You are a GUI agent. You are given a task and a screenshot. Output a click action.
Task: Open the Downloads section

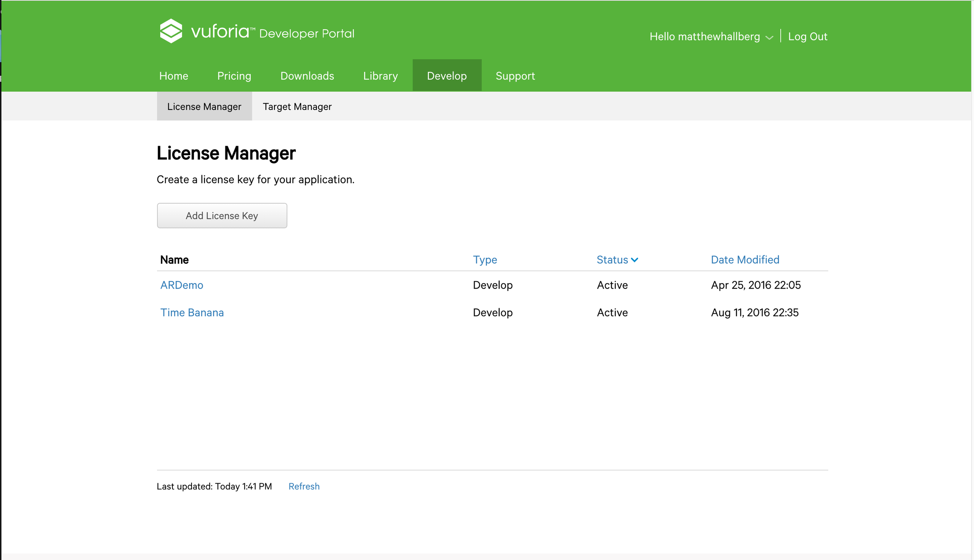pos(307,76)
